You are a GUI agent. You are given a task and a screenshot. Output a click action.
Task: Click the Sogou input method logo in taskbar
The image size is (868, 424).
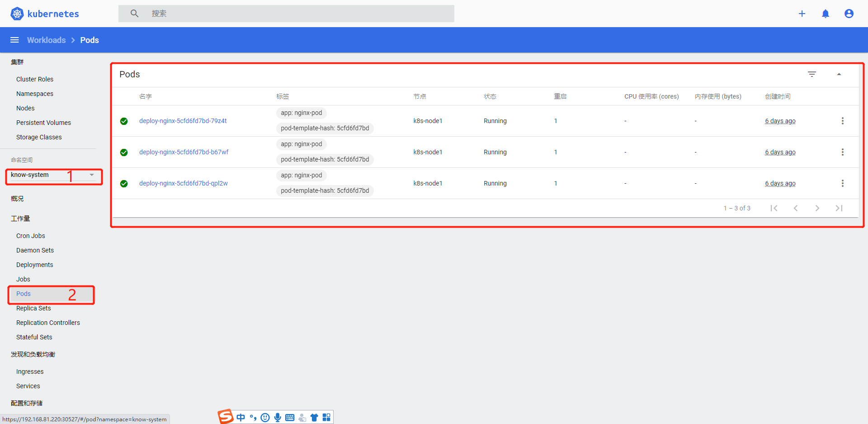226,417
